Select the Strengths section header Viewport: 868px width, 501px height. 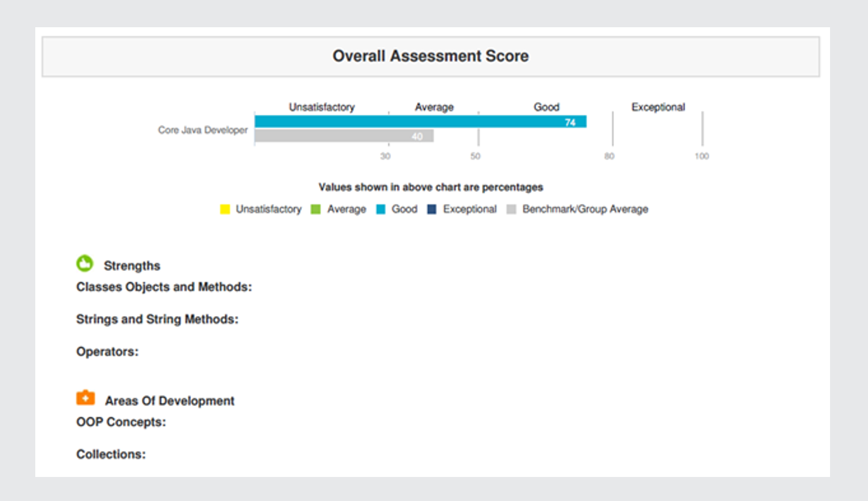coord(131,265)
